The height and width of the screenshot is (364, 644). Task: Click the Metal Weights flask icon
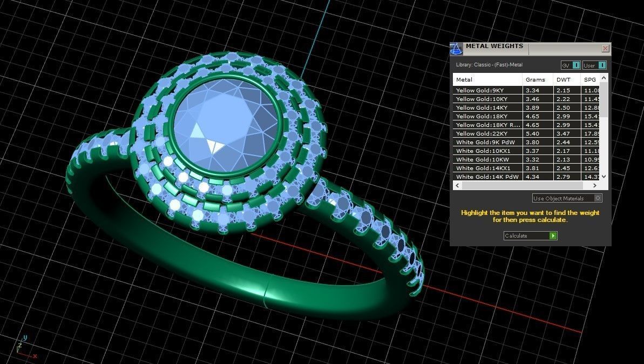(456, 49)
